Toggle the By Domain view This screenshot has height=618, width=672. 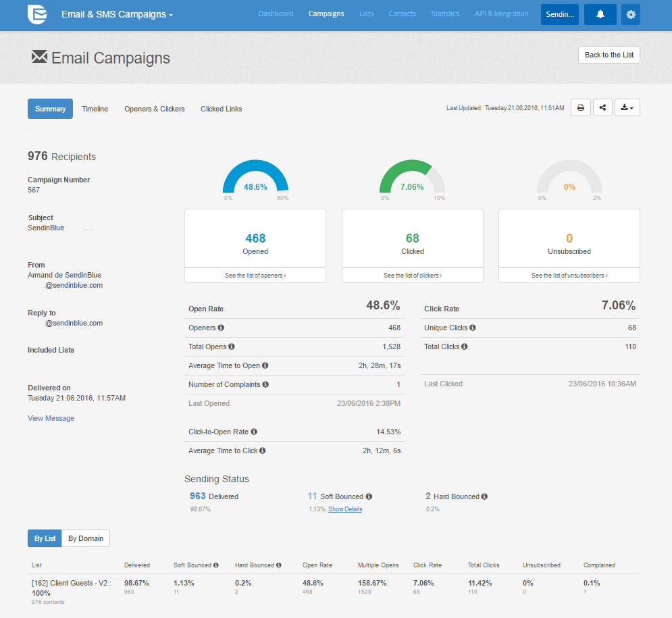[86, 538]
